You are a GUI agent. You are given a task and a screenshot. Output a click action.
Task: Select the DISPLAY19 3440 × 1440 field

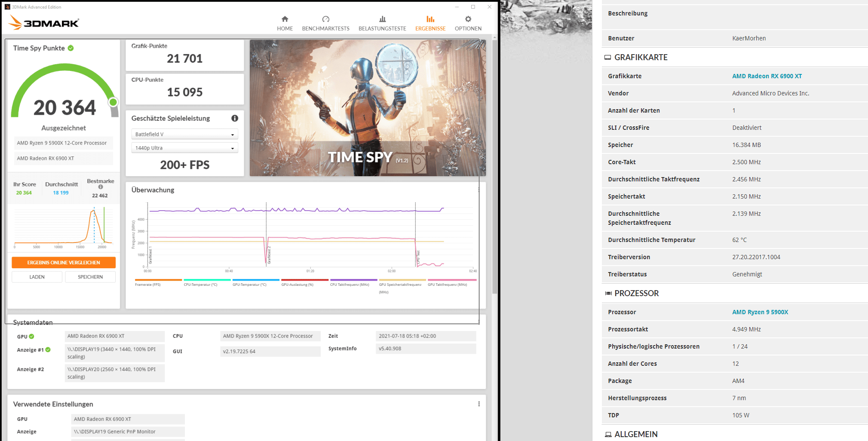(114, 353)
